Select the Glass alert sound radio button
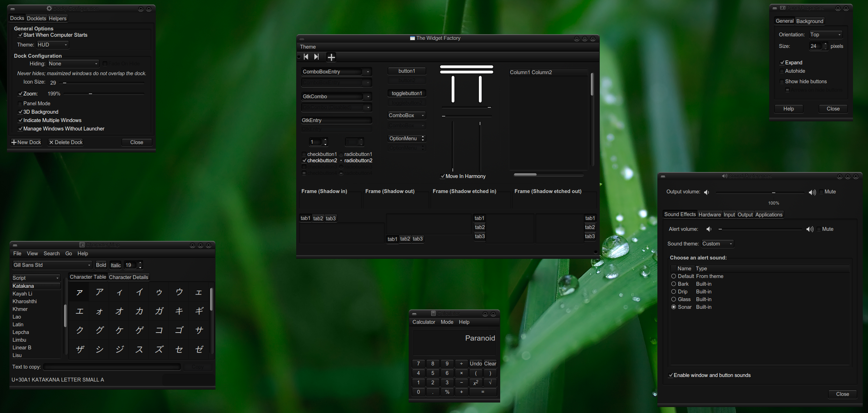 click(673, 299)
